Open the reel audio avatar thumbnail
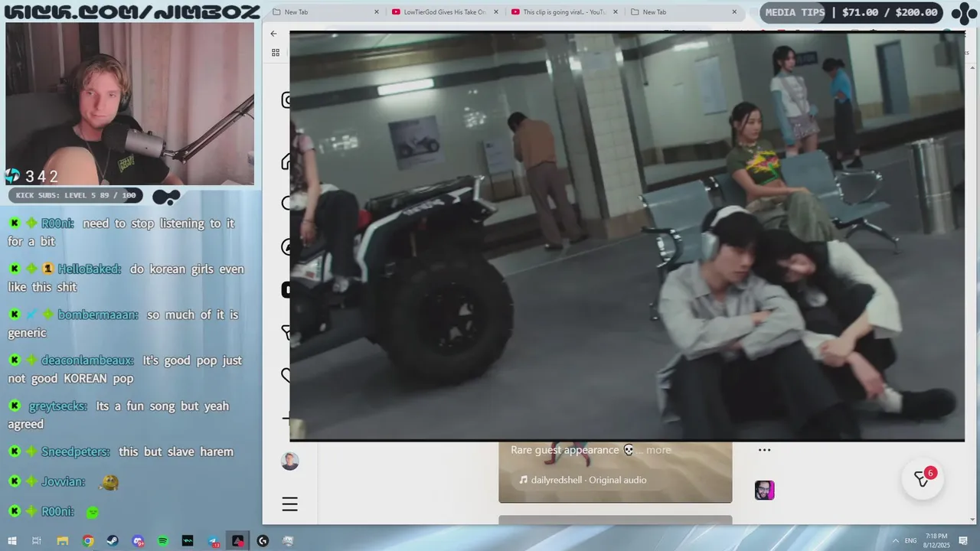 (765, 491)
